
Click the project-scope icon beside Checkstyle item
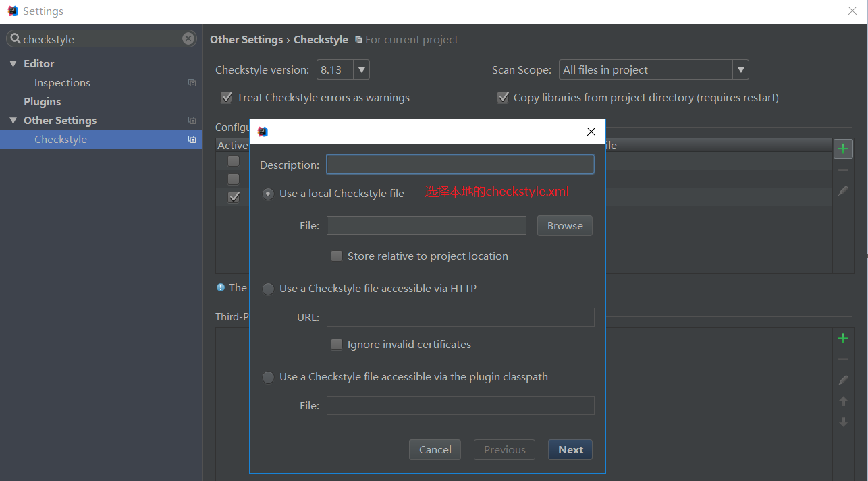pyautogui.click(x=192, y=140)
